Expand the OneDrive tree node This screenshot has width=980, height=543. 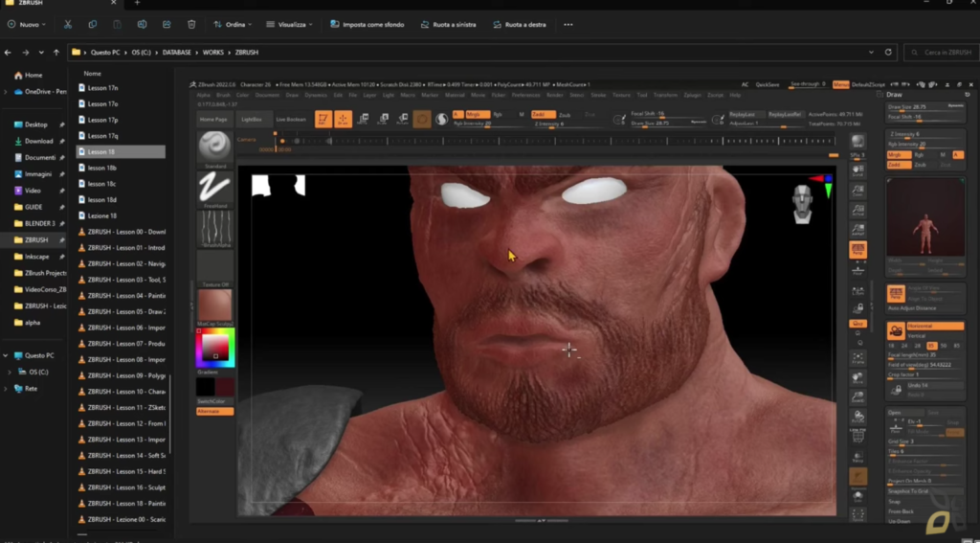click(x=6, y=91)
